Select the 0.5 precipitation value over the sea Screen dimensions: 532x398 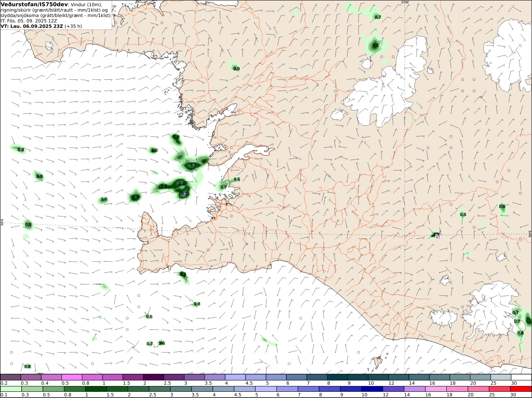pos(149,317)
